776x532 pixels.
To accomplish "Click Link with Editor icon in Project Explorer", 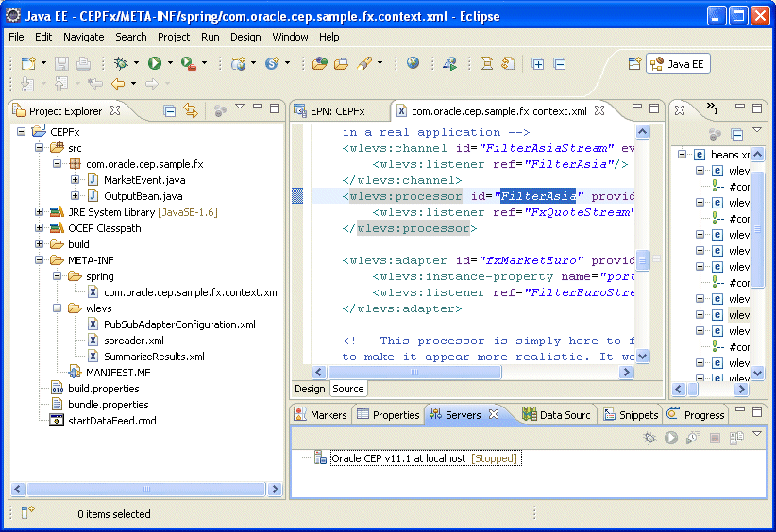I will point(192,110).
